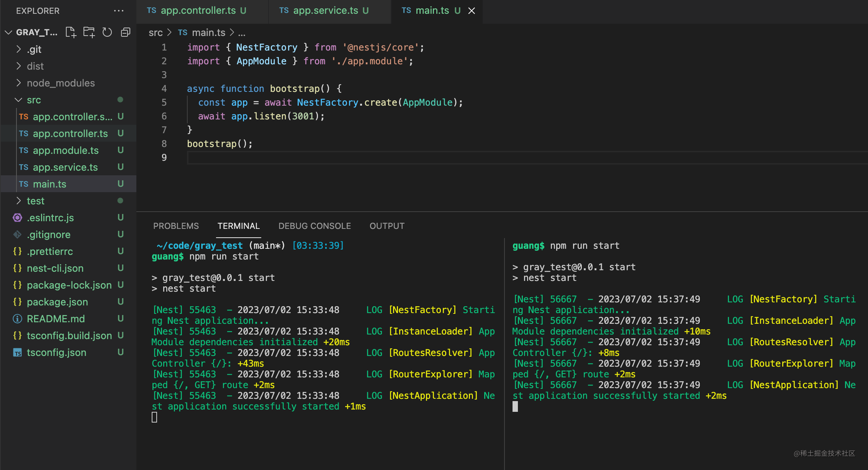Screen dimensions: 868x470
Task: Refresh the Explorer file tree
Action: click(107, 32)
